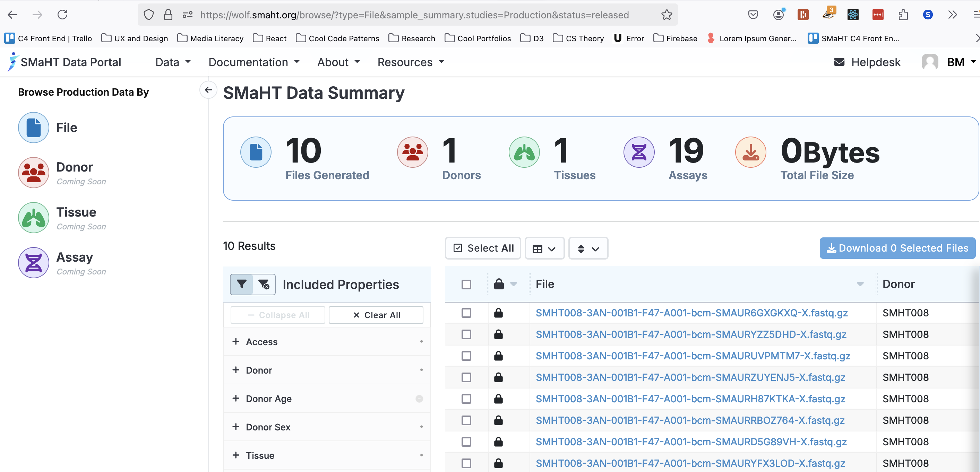Switch to the included properties filter icon
The image size is (980, 472).
(242, 284)
